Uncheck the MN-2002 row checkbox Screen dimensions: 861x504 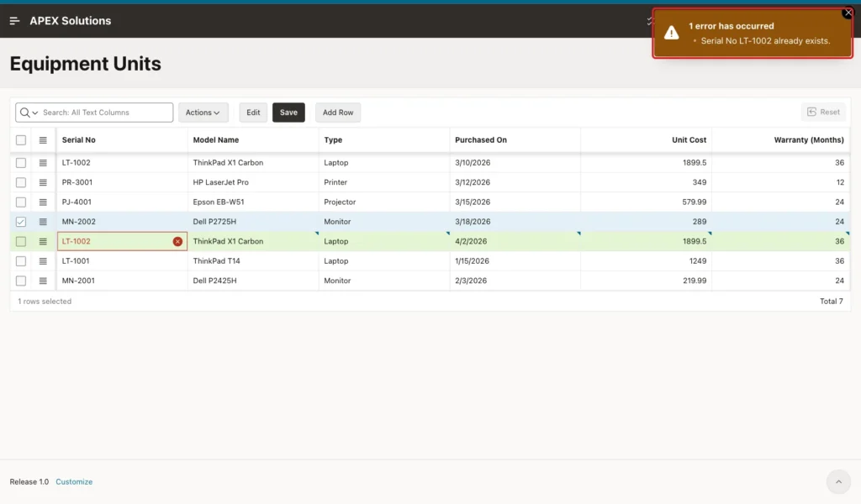(x=21, y=222)
